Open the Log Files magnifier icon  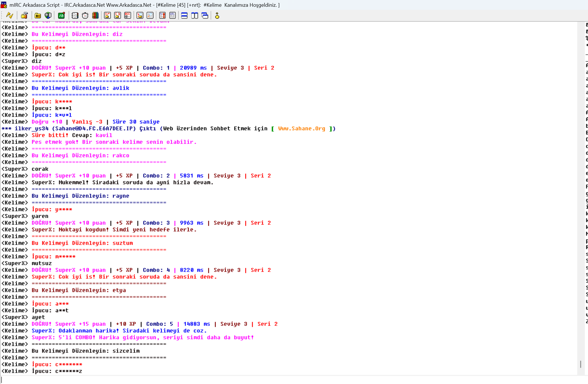[150, 15]
